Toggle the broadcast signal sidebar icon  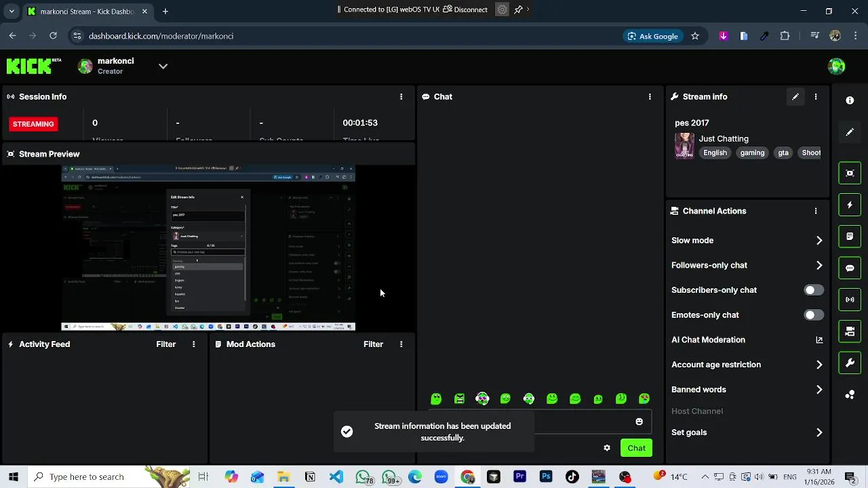point(850,300)
